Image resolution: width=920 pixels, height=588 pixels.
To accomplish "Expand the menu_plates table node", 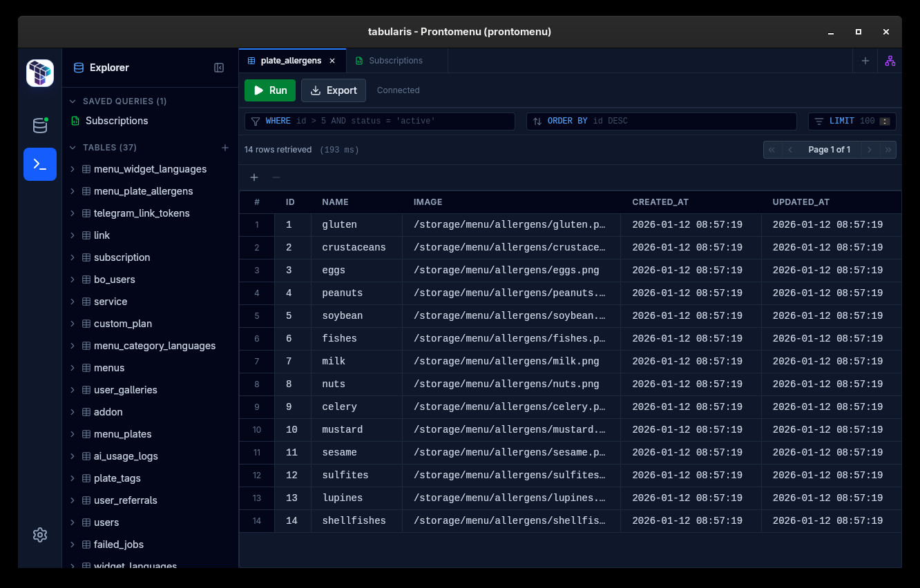I will click(73, 434).
